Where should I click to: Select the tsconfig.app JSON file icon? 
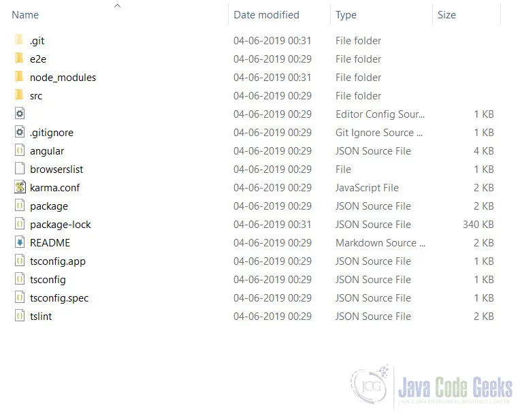click(20, 261)
